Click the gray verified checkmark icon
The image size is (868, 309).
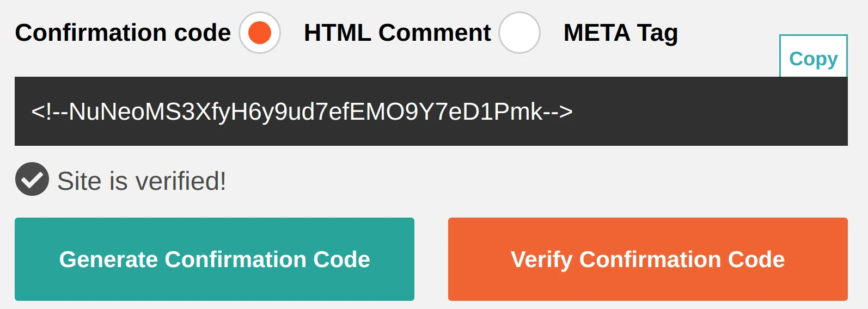32,179
